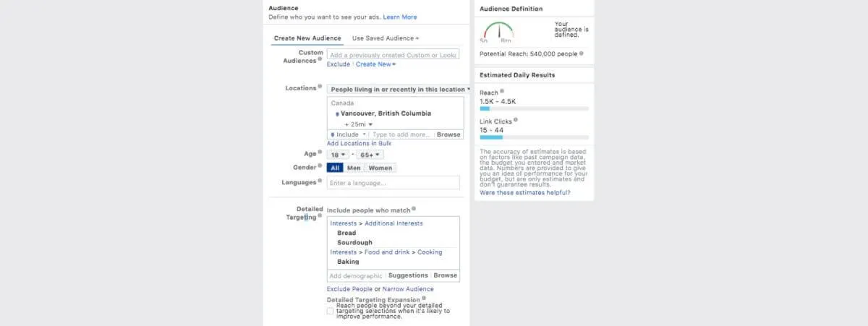Image resolution: width=868 pixels, height=326 pixels.
Task: Enable the Detailed Targeting Expansion checkbox
Action: click(331, 311)
